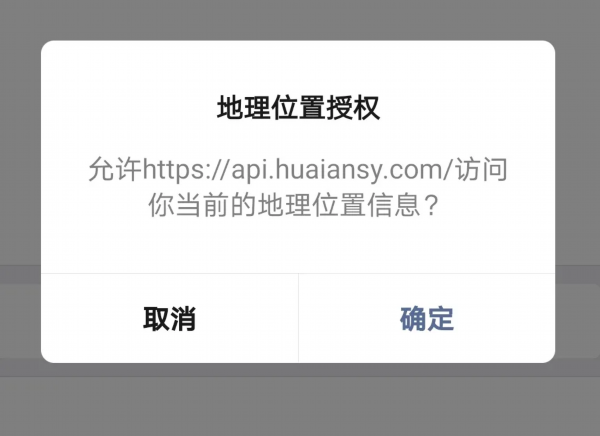Click the https://api.huaiansy.com/ URL text
600x436 pixels.
click(298, 169)
